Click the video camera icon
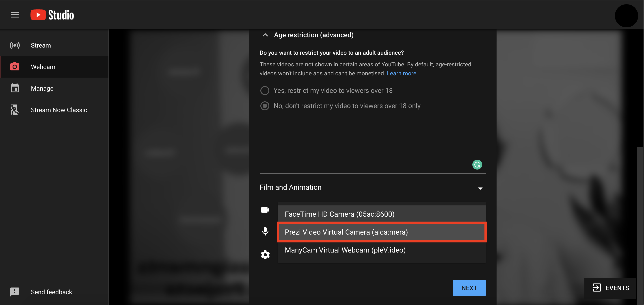The height and width of the screenshot is (305, 644). (x=265, y=210)
